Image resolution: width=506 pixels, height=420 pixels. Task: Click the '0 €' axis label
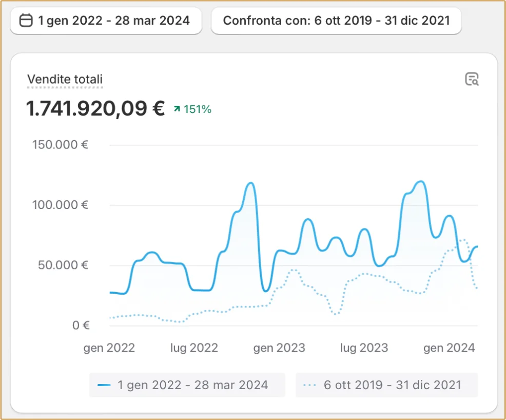point(81,325)
